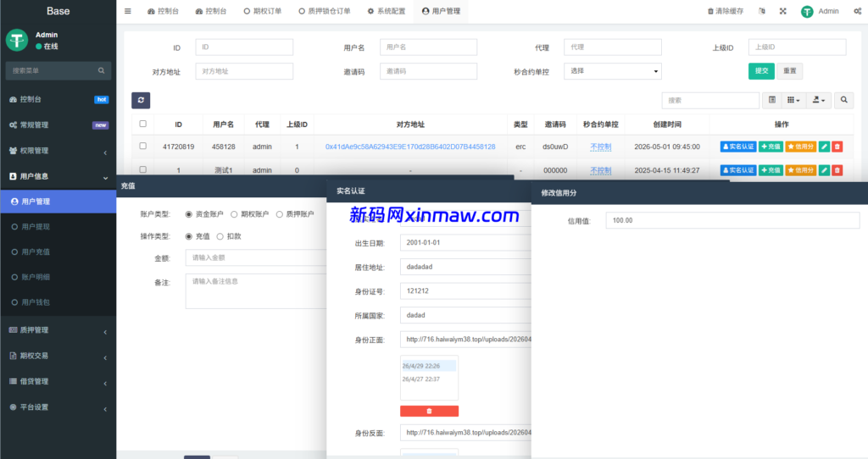Switch to the 用户管理 tab
This screenshot has width=868, height=459.
tap(441, 11)
